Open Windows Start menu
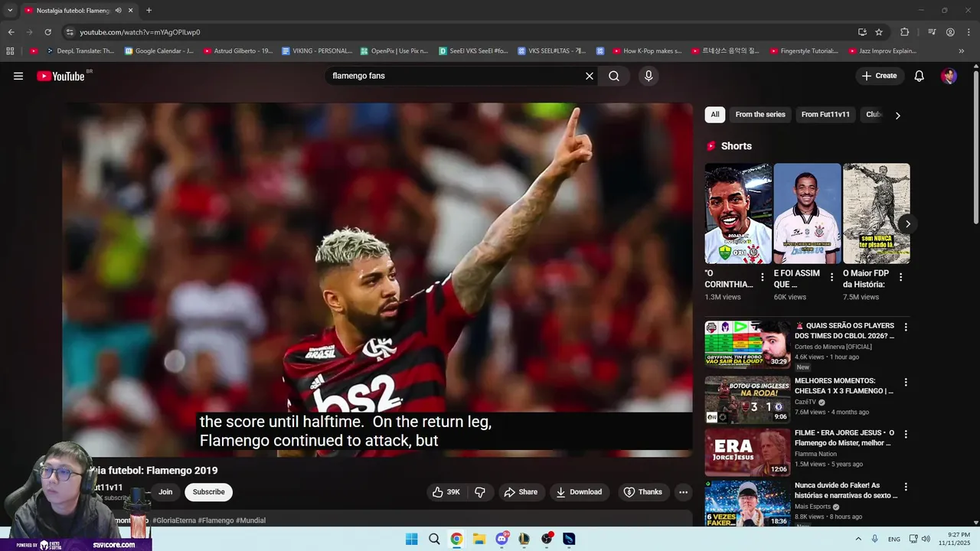Screen dimensions: 980x551 (x=411, y=539)
